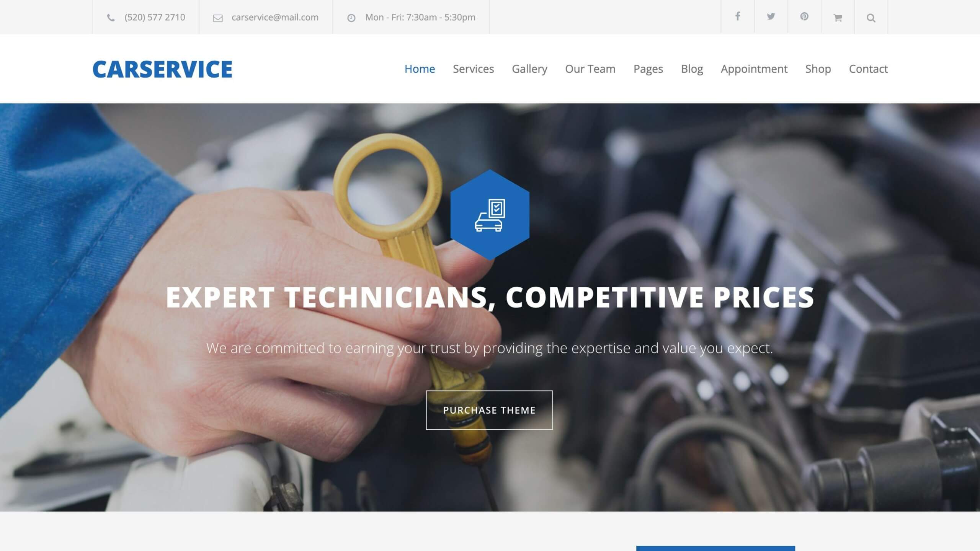The image size is (980, 551).
Task: Click the Twitter social media icon
Action: point(771,17)
